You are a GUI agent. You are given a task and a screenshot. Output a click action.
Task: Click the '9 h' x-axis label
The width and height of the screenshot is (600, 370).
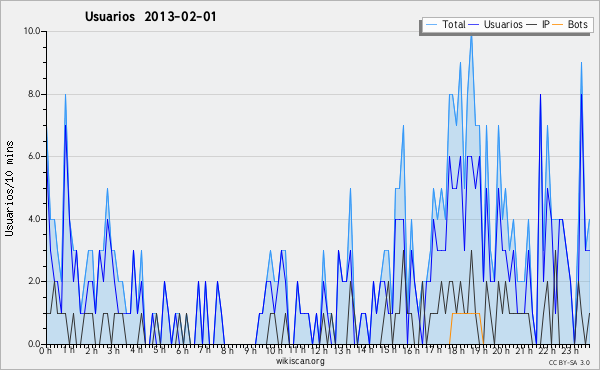(250, 350)
